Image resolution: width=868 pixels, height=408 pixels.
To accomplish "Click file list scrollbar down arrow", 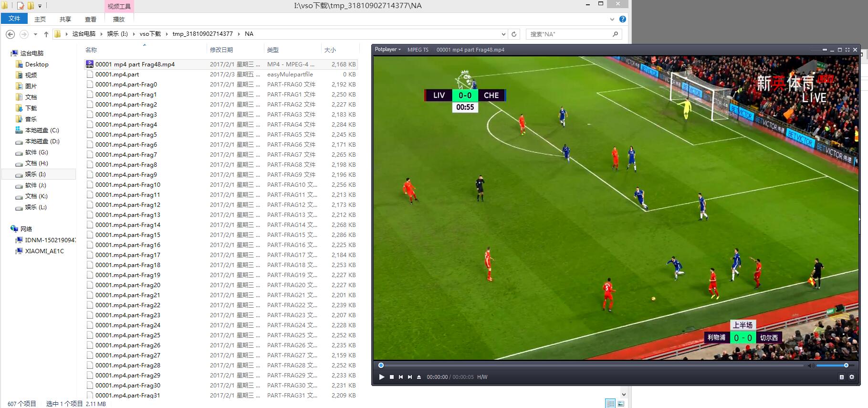I will point(624,394).
